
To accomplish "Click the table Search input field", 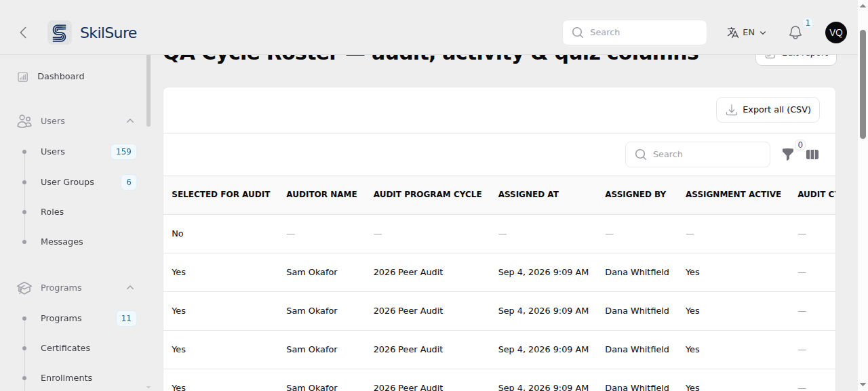I will point(698,155).
